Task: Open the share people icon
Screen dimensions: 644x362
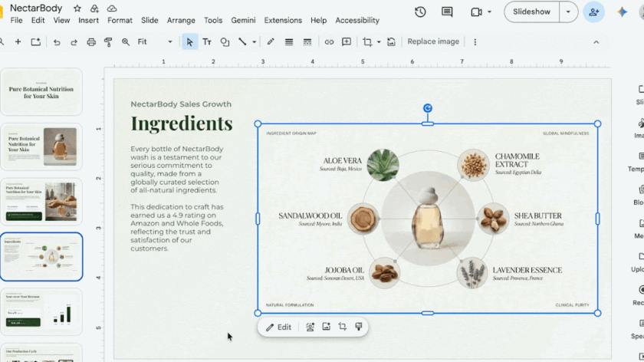Action: pos(593,12)
